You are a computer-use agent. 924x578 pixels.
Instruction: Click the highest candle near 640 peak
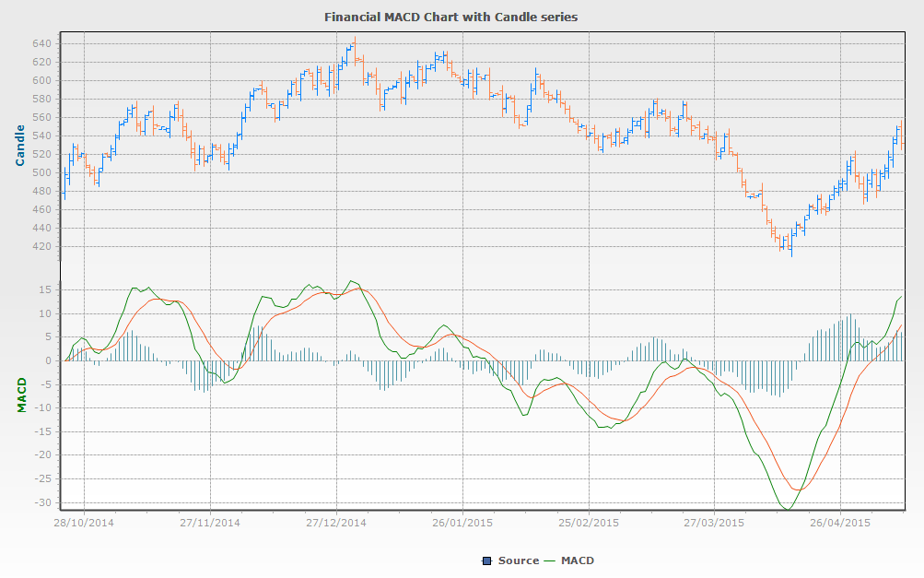(355, 50)
